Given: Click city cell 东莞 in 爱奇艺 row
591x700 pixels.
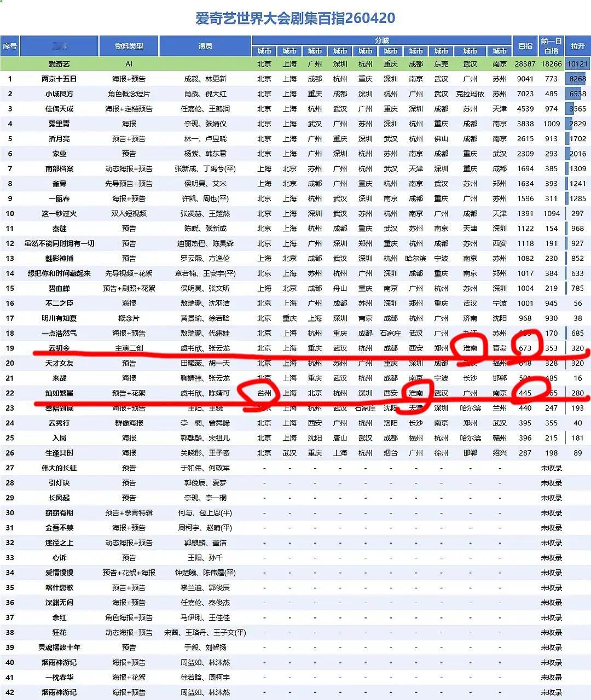Looking at the screenshot, I should [441, 64].
